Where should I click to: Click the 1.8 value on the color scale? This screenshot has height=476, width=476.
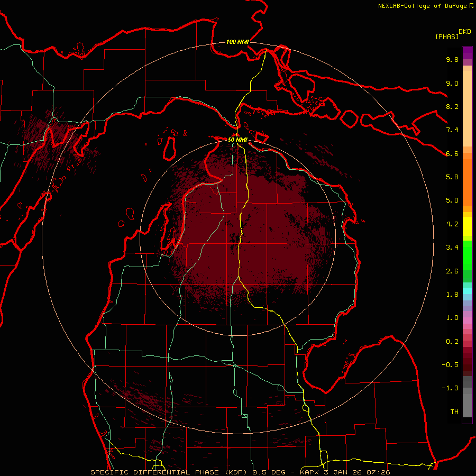452,295
